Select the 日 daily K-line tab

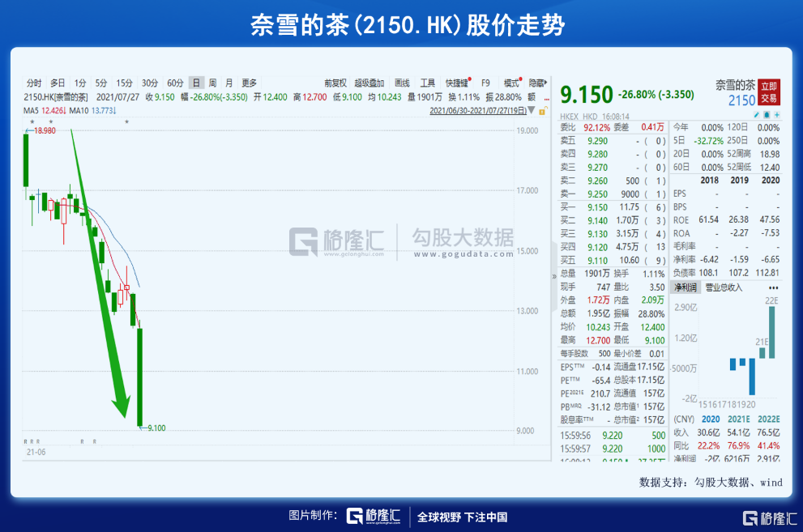196,83
